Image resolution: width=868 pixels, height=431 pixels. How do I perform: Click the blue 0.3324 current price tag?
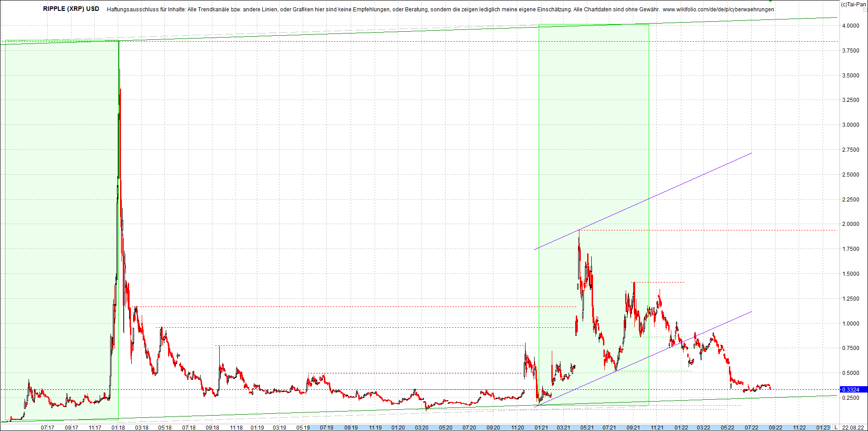(x=853, y=389)
